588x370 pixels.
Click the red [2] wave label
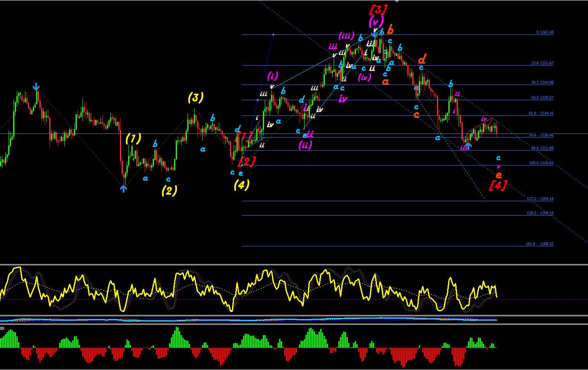click(x=247, y=161)
